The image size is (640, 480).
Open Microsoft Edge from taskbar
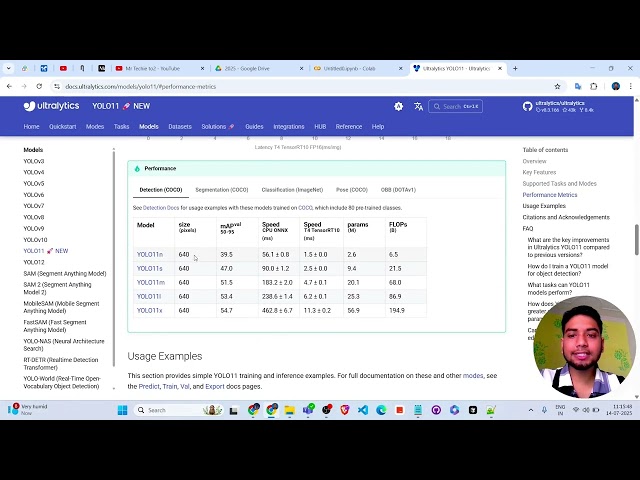tap(381, 410)
